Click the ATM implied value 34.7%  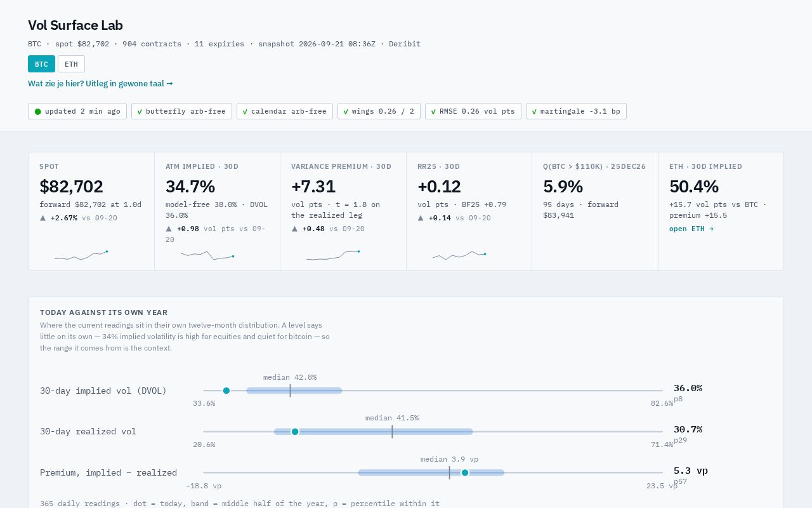(190, 187)
